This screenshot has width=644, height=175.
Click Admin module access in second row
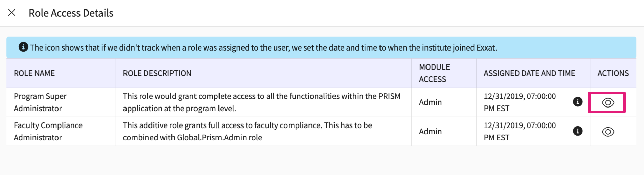pyautogui.click(x=430, y=132)
